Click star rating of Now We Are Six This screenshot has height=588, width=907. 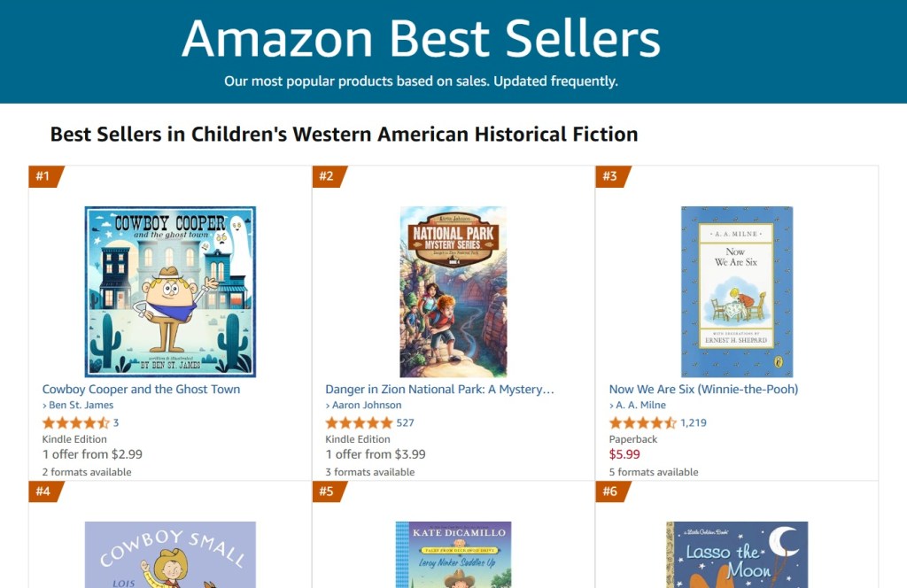642,422
